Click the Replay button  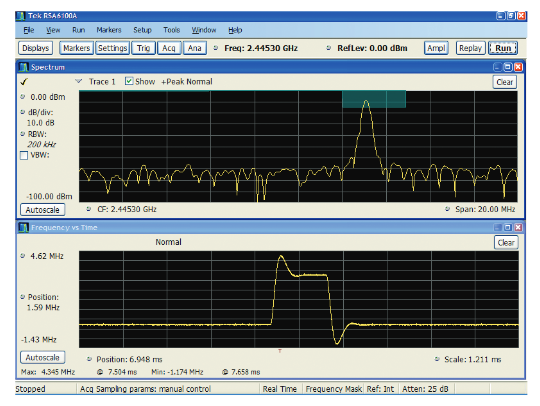coord(470,48)
